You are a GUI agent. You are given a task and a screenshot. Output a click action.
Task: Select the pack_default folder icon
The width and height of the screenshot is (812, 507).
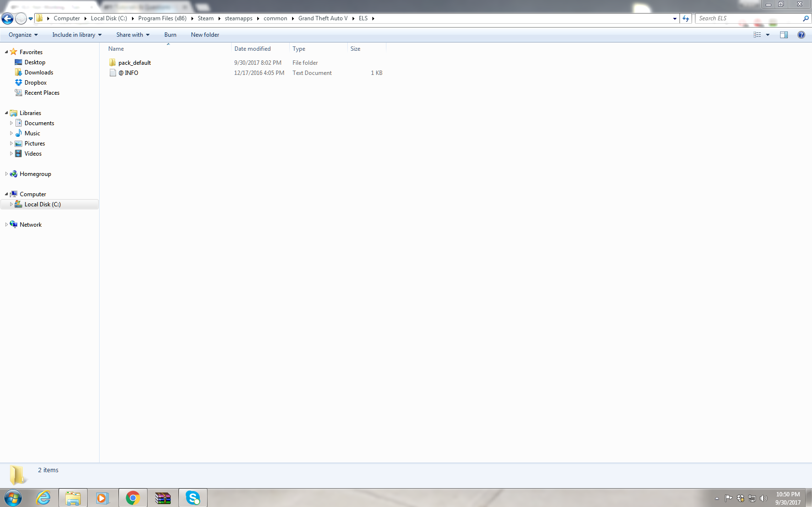click(x=113, y=63)
